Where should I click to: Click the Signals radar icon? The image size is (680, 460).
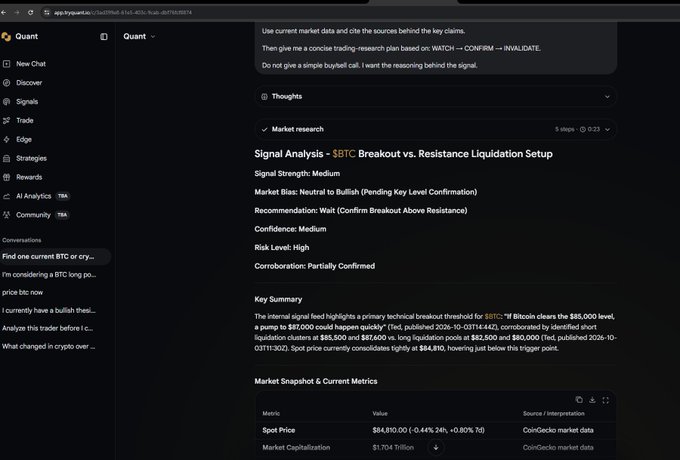[x=7, y=102]
